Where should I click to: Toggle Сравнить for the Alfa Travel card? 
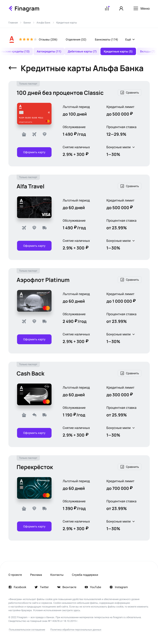(129, 186)
